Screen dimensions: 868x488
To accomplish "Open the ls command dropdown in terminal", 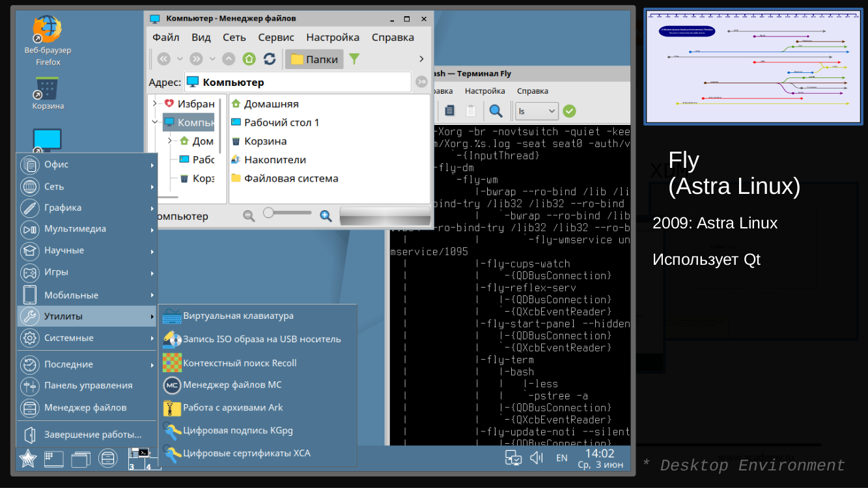I will 551,111.
